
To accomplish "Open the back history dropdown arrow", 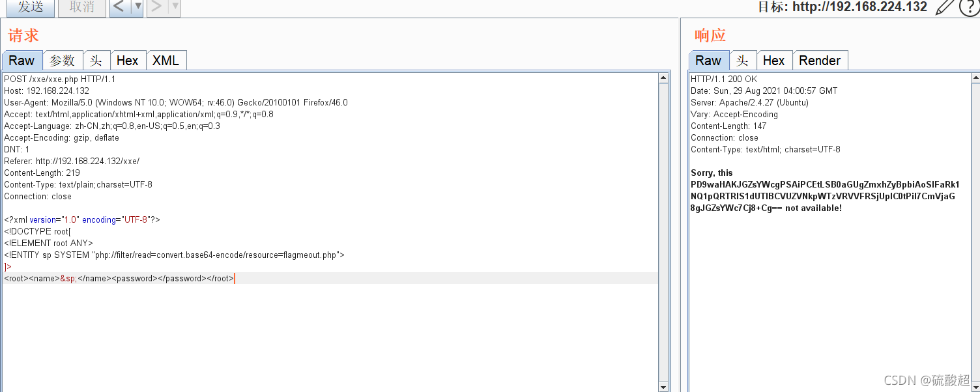I will click(137, 7).
